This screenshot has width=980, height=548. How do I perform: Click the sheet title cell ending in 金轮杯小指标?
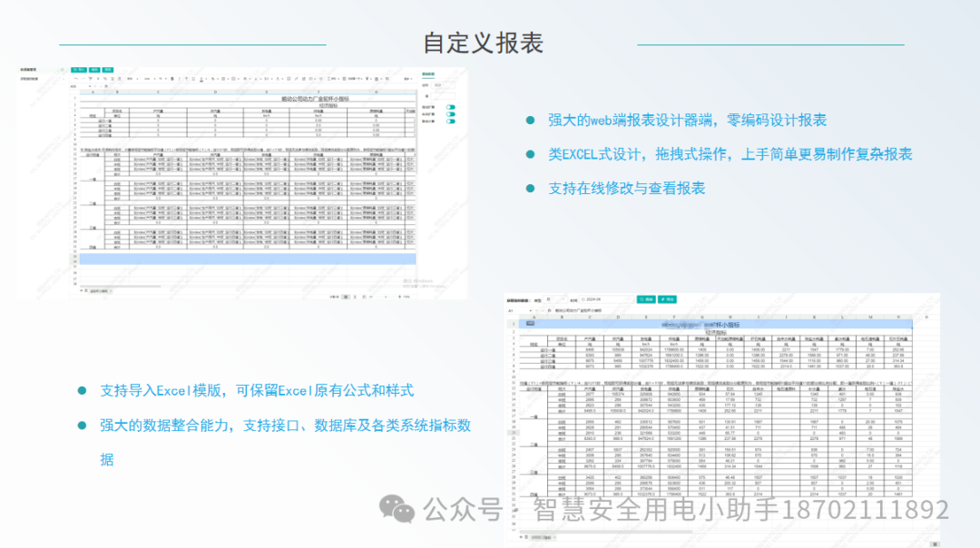[315, 99]
